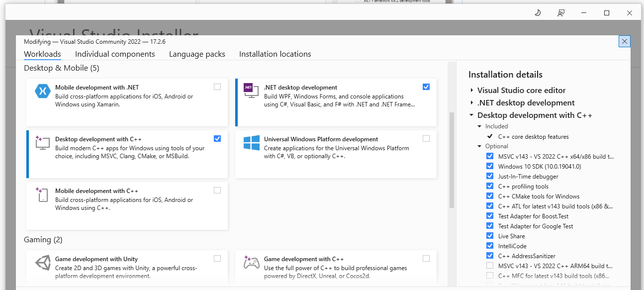This screenshot has width=644, height=290.
Task: Click the Game development with C++ controller icon
Action: (x=251, y=263)
